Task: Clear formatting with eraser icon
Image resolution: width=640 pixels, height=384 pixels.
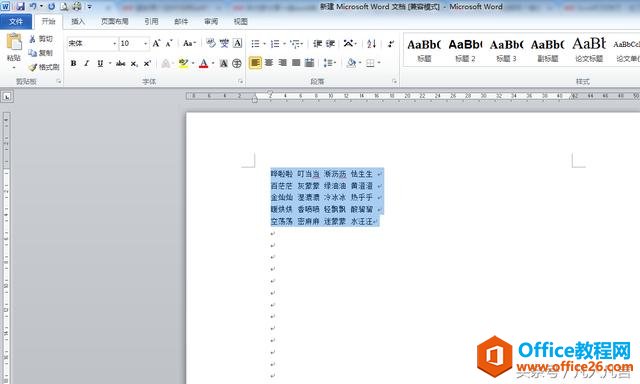Action: point(211,43)
